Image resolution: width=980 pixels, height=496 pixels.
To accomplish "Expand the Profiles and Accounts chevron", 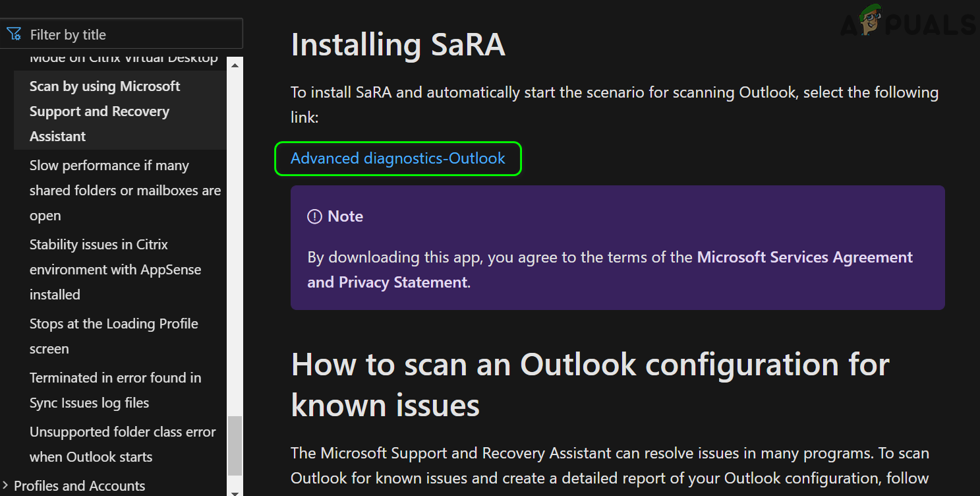I will point(6,486).
